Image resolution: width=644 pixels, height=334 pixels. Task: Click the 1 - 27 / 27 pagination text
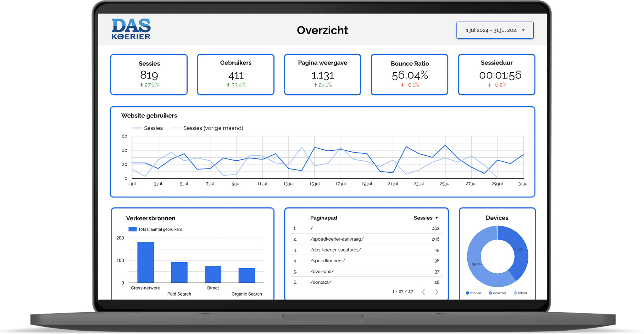402,292
